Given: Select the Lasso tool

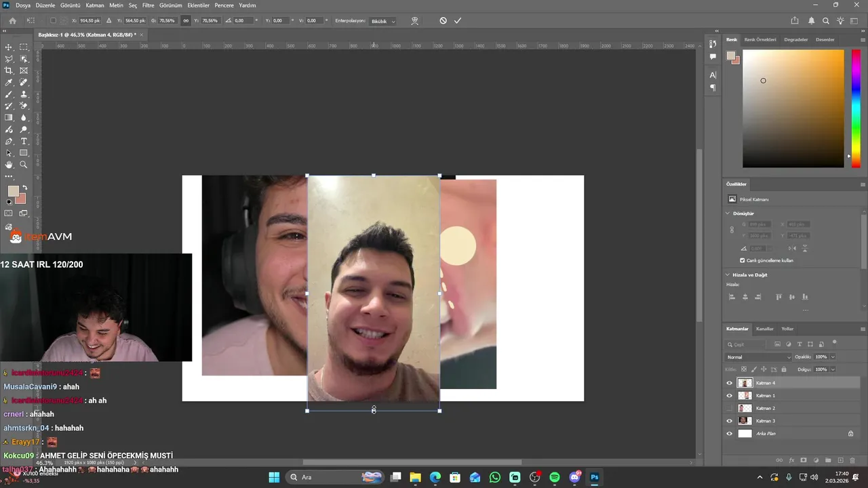Looking at the screenshot, I should [9, 59].
